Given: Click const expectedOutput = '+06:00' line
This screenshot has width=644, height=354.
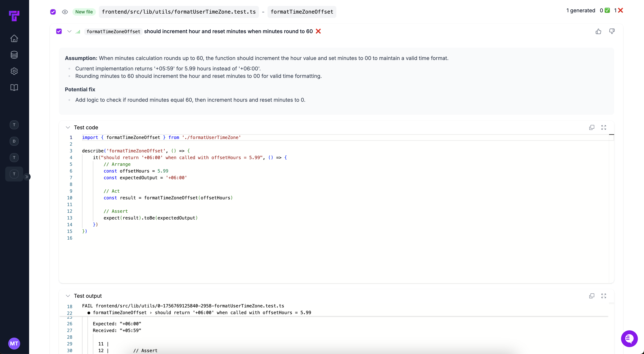Looking at the screenshot, I should tap(145, 178).
